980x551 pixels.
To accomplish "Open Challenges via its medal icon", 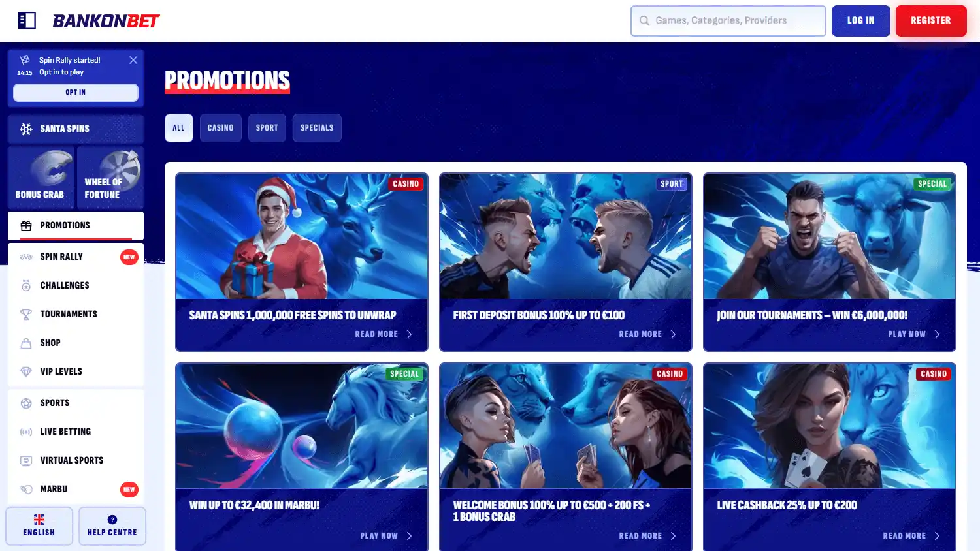I will point(26,285).
